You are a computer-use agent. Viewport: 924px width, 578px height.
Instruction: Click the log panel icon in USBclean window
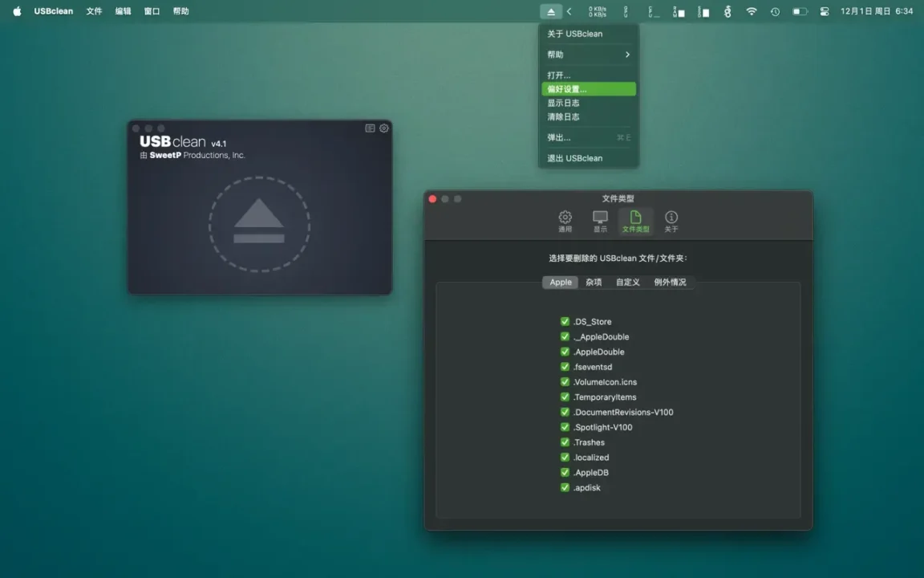point(370,128)
